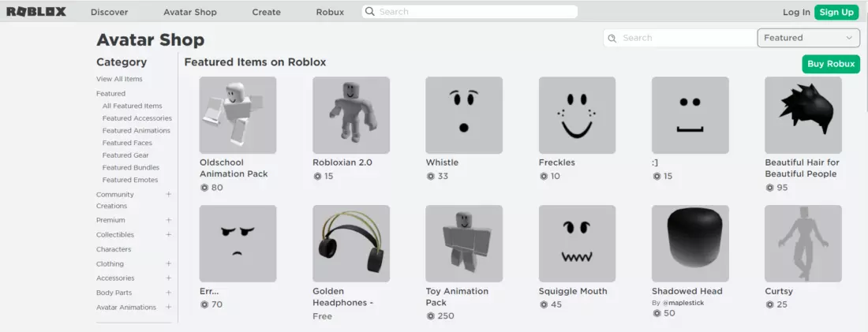Click the Roblox logo
Viewport: 868px width, 332px height.
(x=36, y=12)
